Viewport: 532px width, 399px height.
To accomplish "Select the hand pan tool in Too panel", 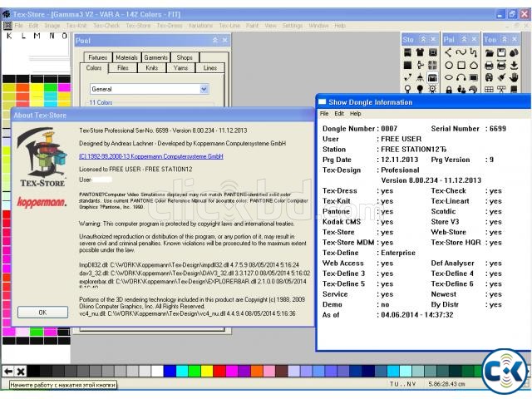I will [514, 77].
